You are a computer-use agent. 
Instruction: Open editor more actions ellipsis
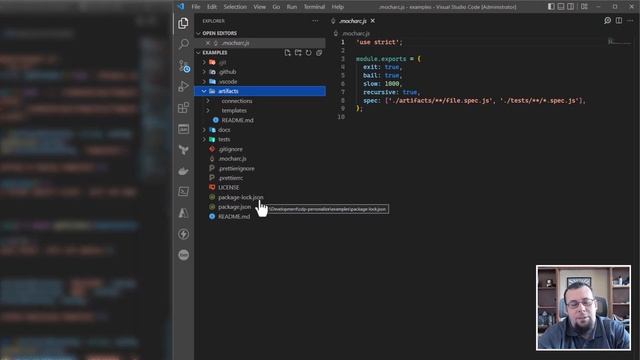tap(630, 20)
